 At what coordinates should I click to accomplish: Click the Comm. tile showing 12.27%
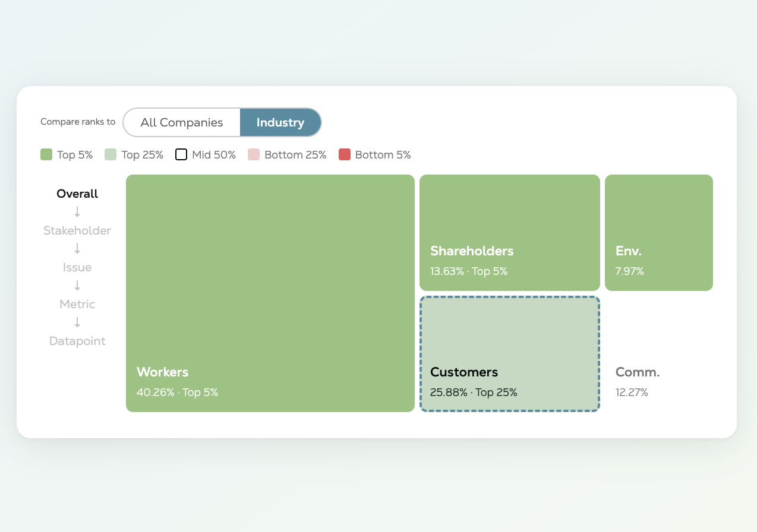tap(658, 354)
